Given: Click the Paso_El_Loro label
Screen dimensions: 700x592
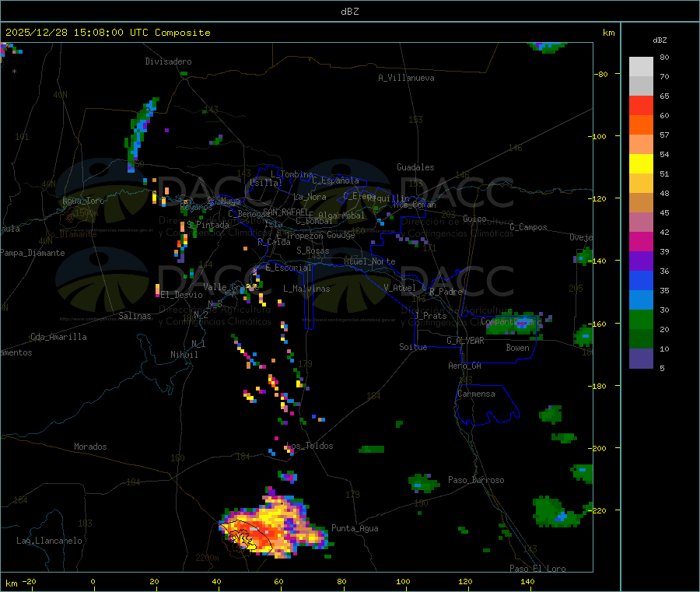Looking at the screenshot, I should [538, 569].
